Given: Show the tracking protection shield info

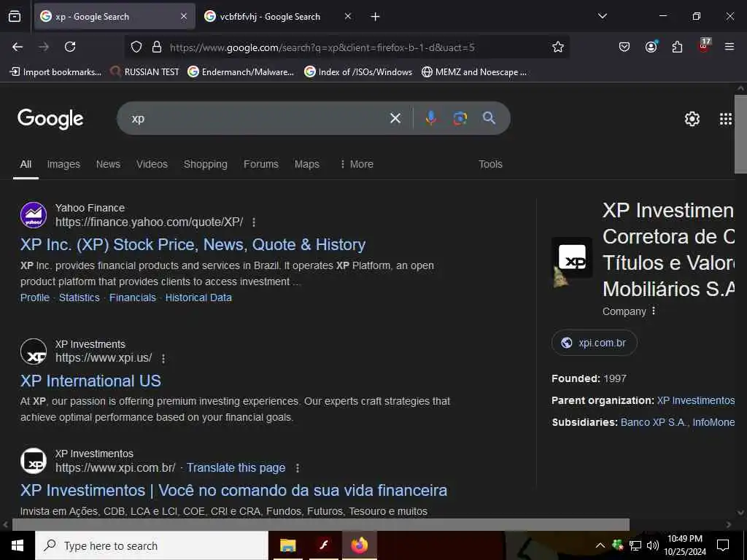Looking at the screenshot, I should point(136,47).
